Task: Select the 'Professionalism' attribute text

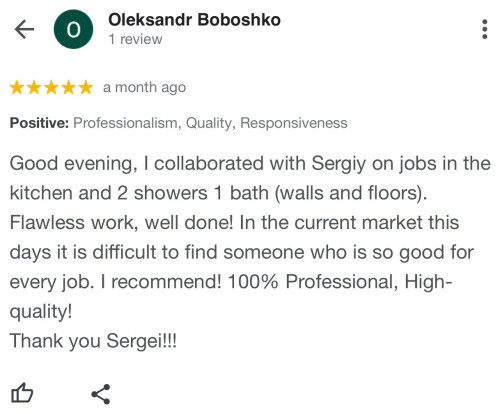Action: [127, 123]
